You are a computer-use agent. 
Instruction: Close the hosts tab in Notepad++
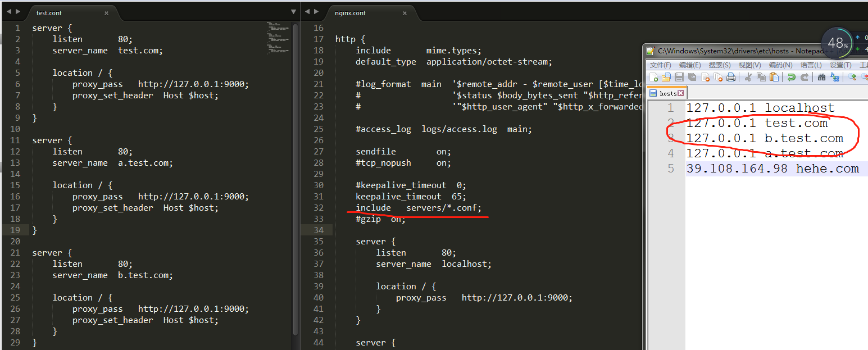[x=681, y=93]
